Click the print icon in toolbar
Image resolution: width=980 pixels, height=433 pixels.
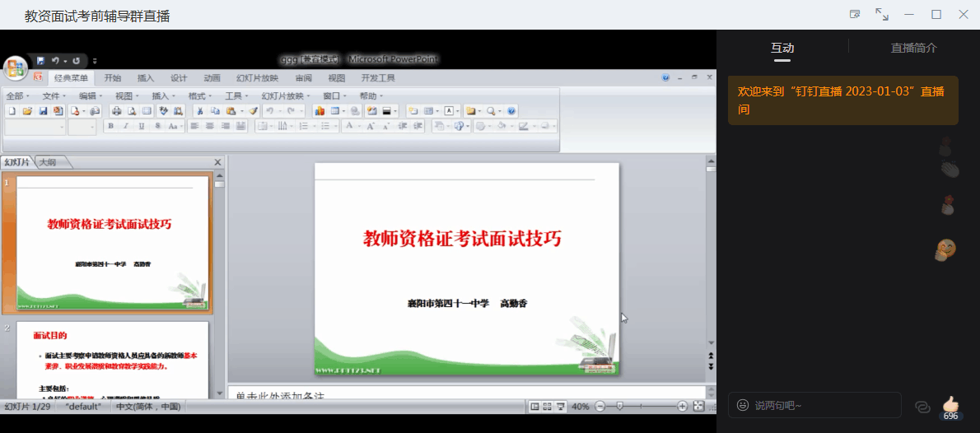click(116, 111)
